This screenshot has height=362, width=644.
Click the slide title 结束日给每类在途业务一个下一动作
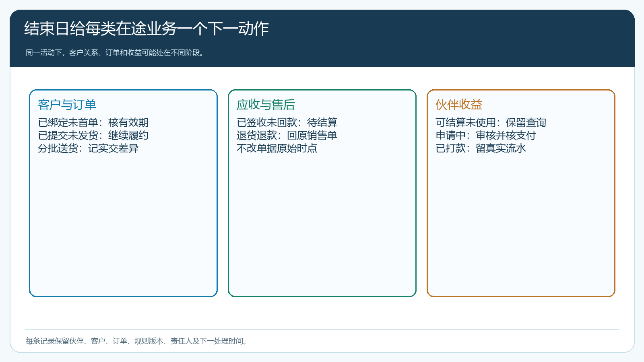[147, 29]
